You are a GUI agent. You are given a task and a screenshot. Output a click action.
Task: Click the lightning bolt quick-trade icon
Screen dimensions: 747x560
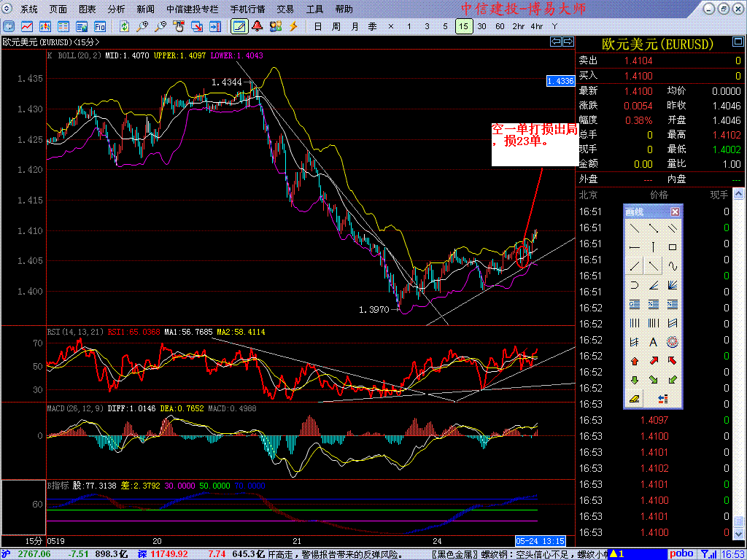click(x=293, y=27)
